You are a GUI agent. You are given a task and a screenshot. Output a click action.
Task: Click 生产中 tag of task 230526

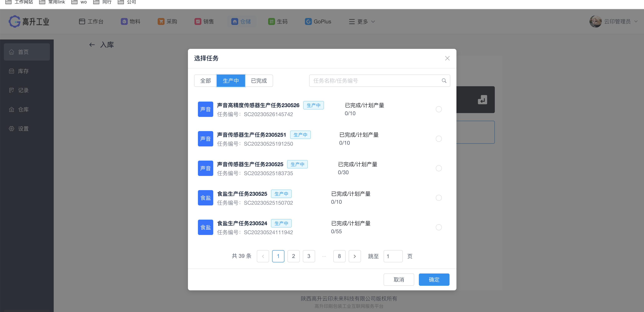tap(314, 105)
